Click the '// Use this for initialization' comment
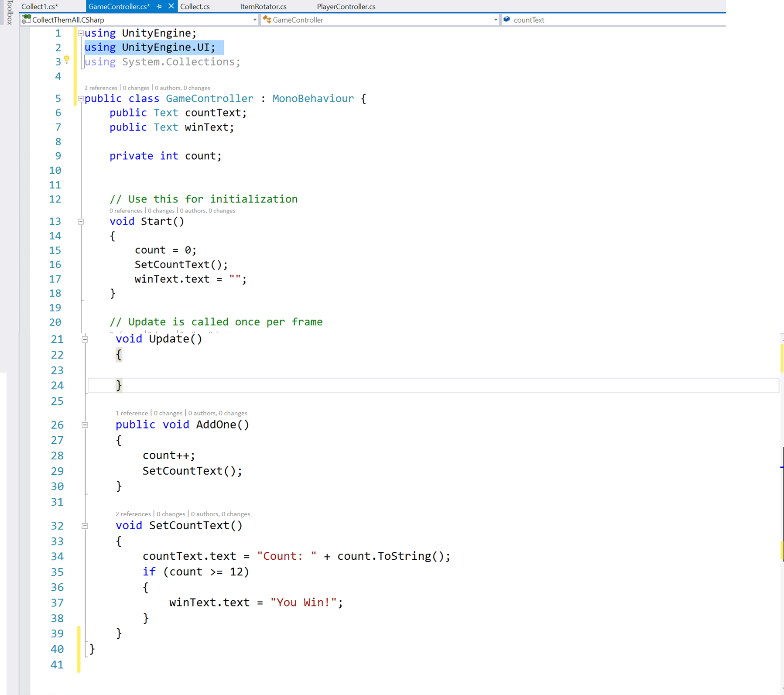784x695 pixels. tap(203, 199)
